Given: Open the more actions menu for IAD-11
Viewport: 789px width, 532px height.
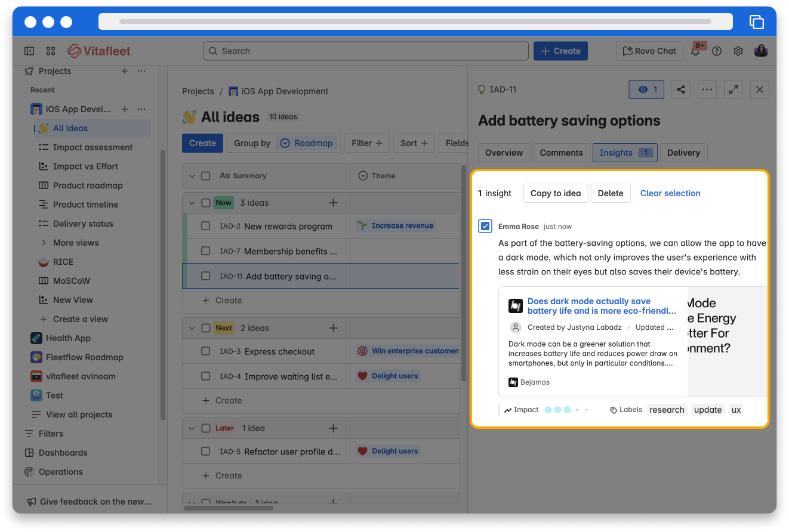Looking at the screenshot, I should point(707,89).
